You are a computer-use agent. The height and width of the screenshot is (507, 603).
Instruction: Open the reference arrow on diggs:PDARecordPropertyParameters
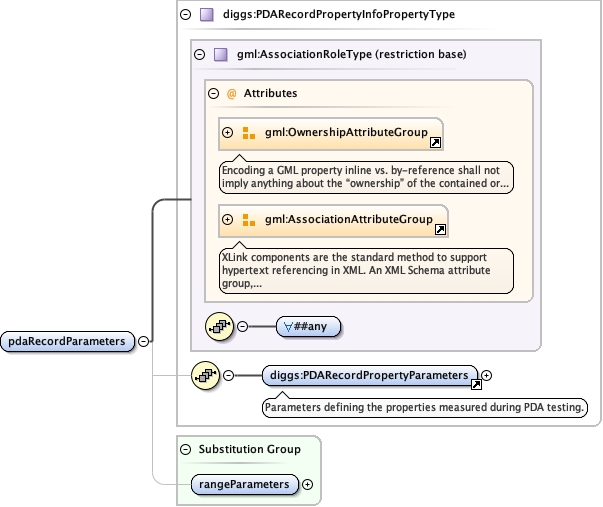(x=476, y=385)
